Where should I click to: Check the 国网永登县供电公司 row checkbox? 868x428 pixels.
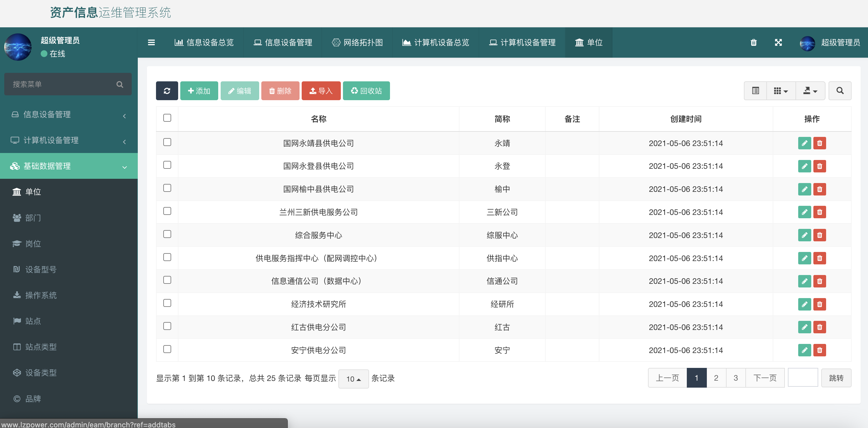[167, 165]
